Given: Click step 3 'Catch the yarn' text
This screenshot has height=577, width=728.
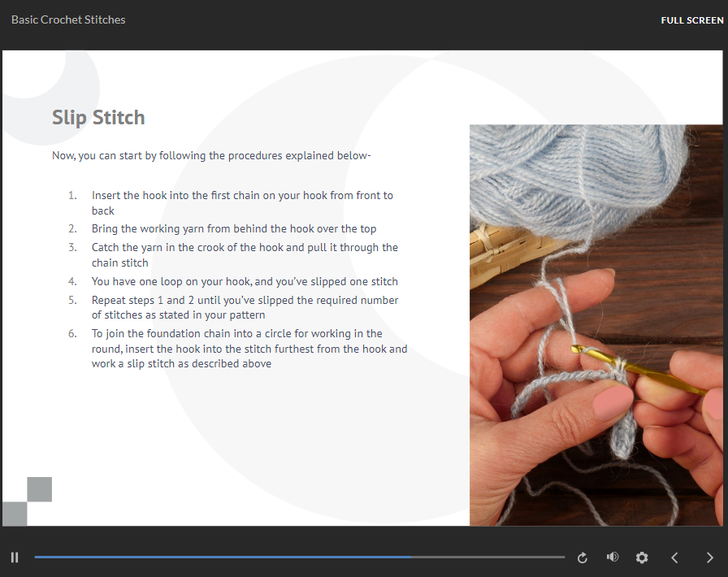Looking at the screenshot, I should pyautogui.click(x=245, y=255).
